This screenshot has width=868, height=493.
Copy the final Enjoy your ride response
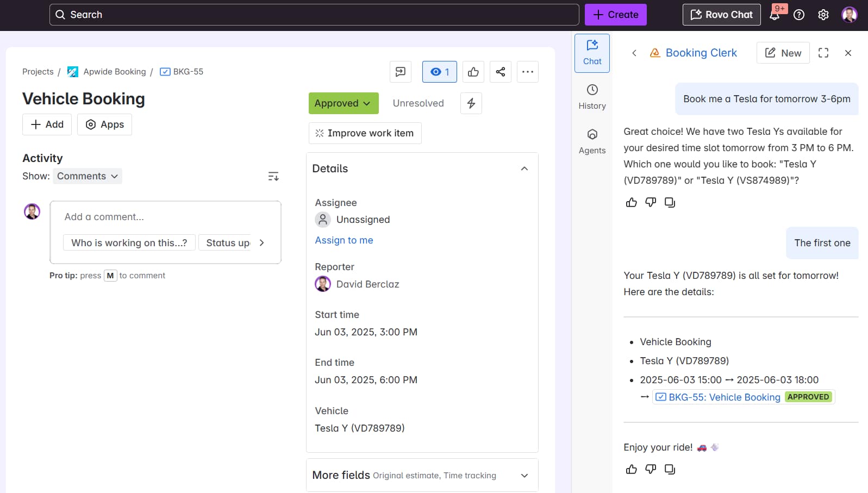pyautogui.click(x=670, y=469)
